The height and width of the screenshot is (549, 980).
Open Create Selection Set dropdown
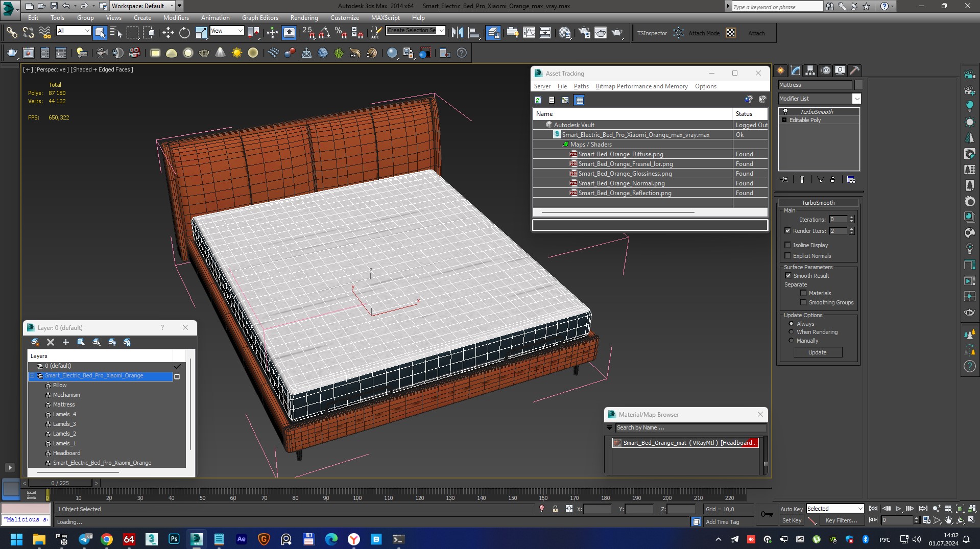coord(416,31)
